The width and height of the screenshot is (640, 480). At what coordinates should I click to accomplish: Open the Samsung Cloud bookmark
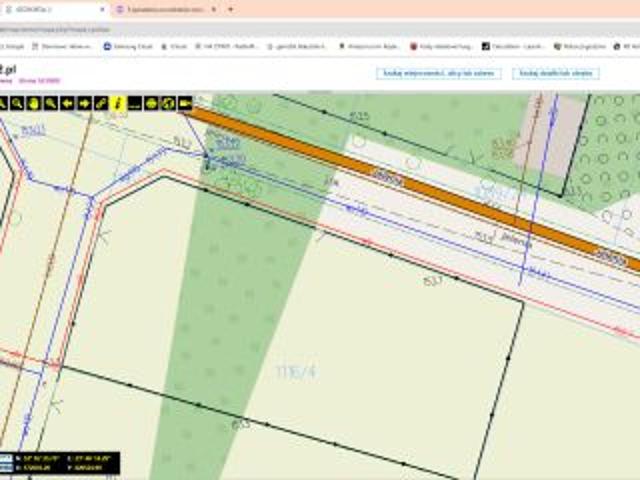pyautogui.click(x=132, y=46)
